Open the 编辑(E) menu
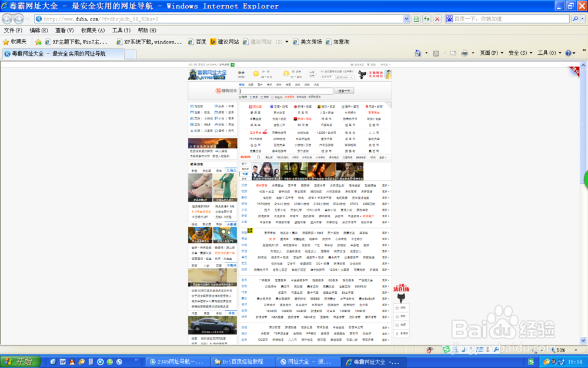 [x=39, y=31]
